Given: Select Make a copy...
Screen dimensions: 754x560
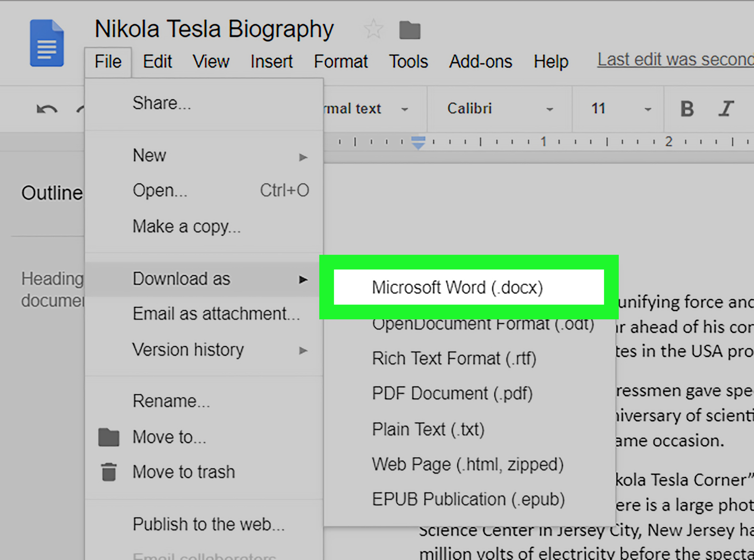Looking at the screenshot, I should (x=204, y=226).
